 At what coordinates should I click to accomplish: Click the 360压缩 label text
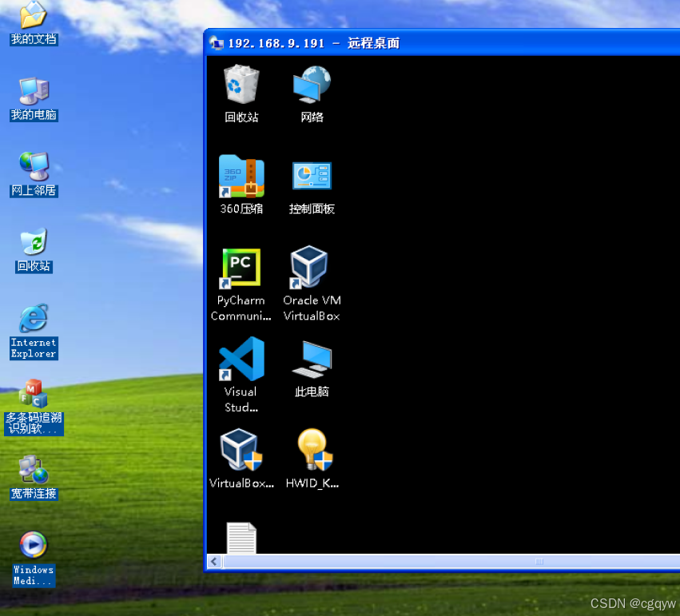point(241,209)
